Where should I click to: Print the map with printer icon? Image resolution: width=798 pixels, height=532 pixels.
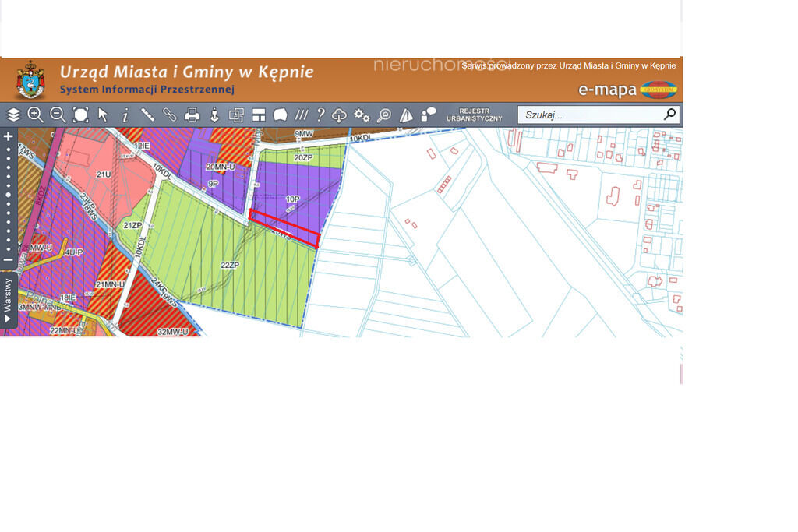[x=192, y=115]
